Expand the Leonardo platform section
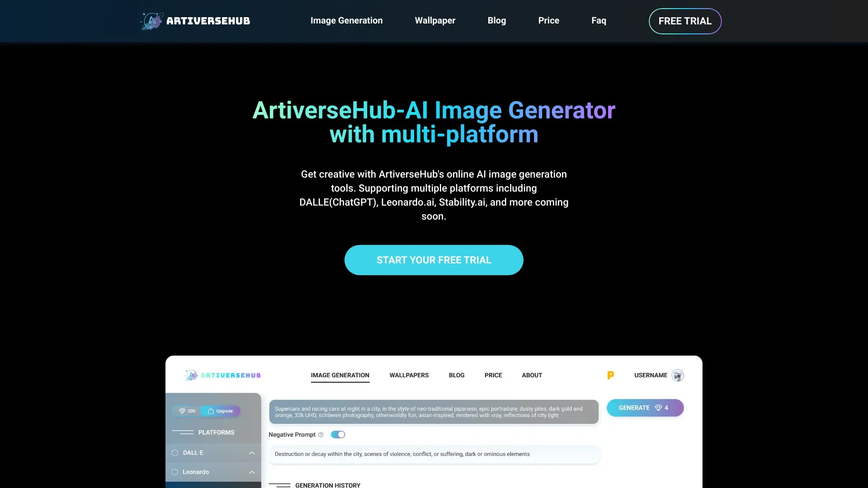The image size is (868, 488). coord(251,471)
